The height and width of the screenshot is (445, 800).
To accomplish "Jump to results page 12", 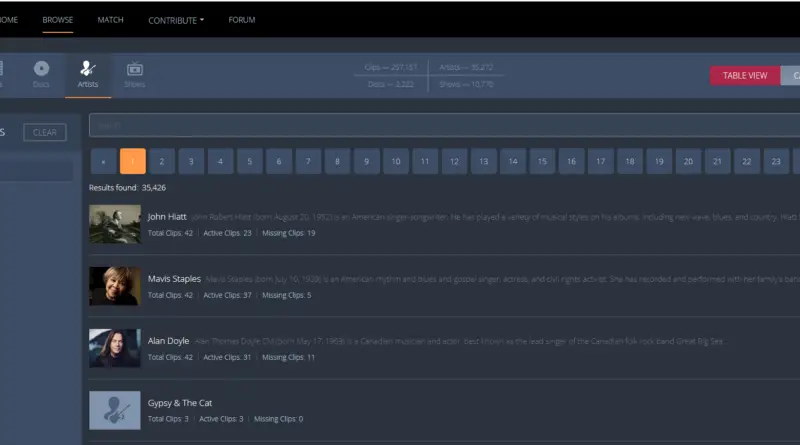I will tap(454, 161).
